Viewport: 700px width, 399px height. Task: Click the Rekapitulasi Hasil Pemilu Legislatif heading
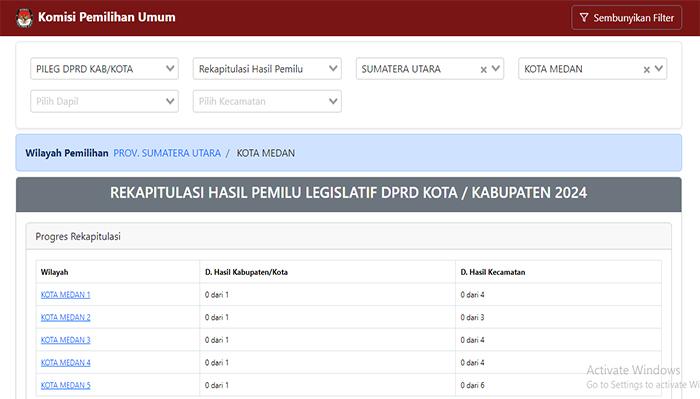tap(348, 193)
